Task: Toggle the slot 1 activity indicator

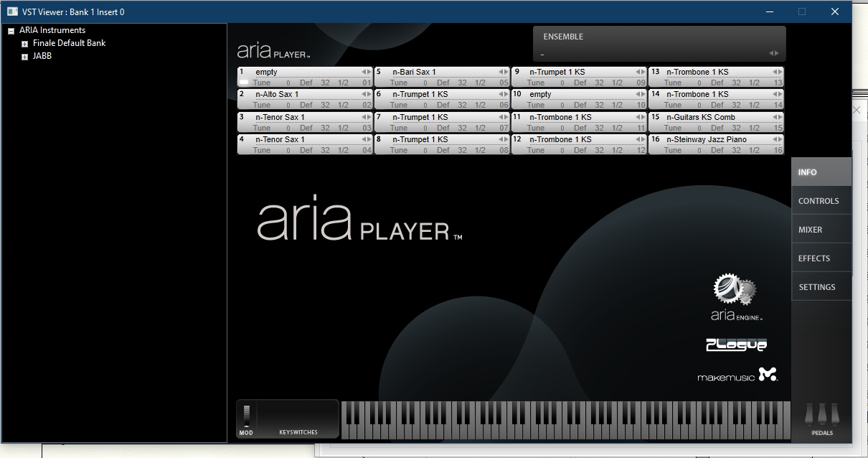Action: pos(244,83)
